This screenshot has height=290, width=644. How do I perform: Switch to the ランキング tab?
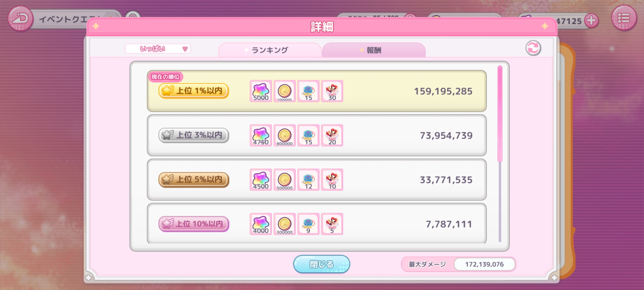270,50
